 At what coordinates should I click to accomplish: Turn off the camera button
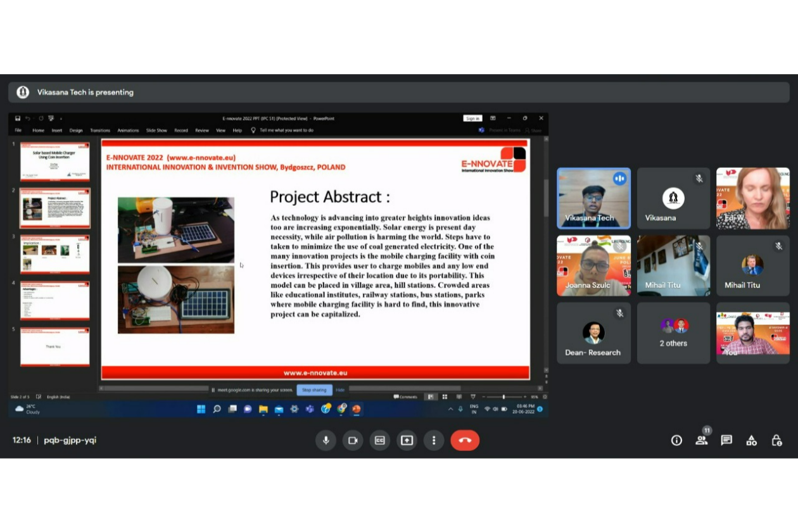coord(353,440)
